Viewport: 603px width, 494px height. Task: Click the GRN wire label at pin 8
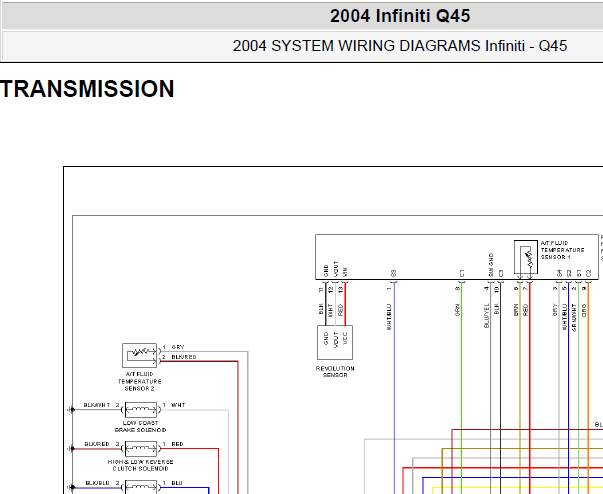457,310
